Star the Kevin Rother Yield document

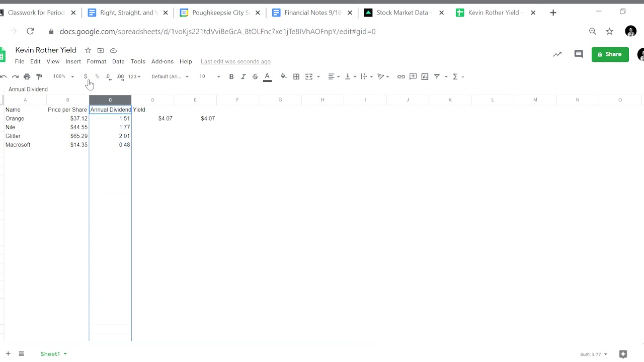[88, 50]
